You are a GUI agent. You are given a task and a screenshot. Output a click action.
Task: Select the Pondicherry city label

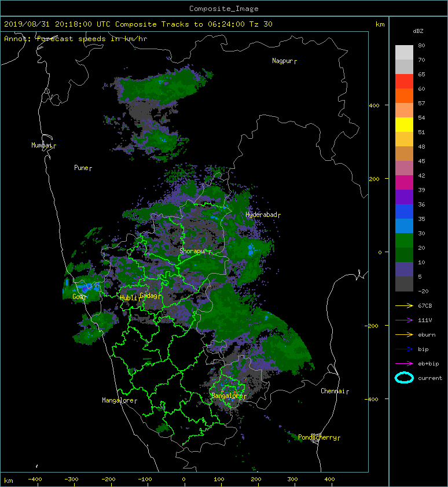(x=319, y=437)
